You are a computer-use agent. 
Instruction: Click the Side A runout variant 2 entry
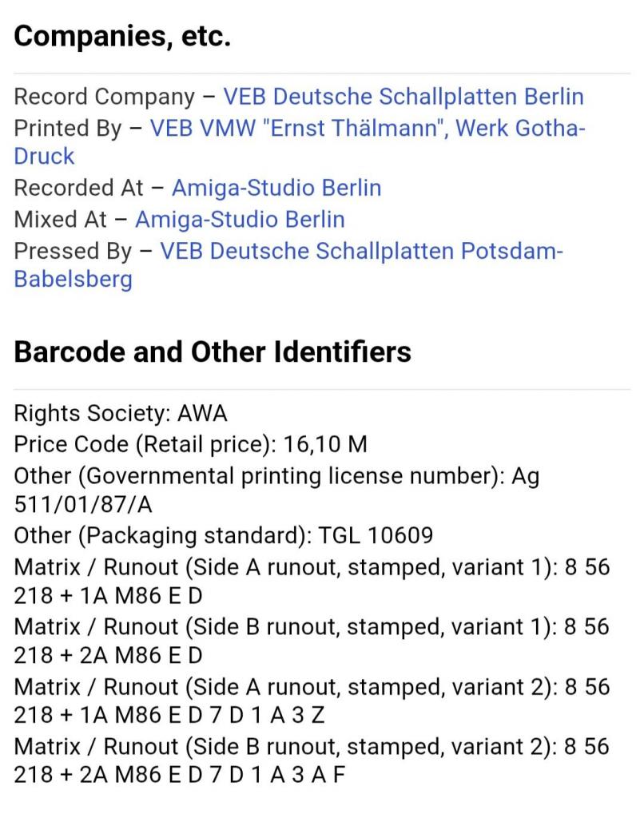click(x=311, y=686)
